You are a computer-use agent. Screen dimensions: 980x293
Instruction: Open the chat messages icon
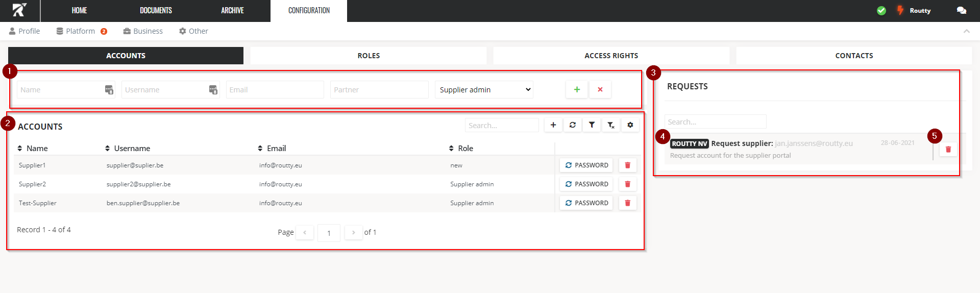pos(961,11)
